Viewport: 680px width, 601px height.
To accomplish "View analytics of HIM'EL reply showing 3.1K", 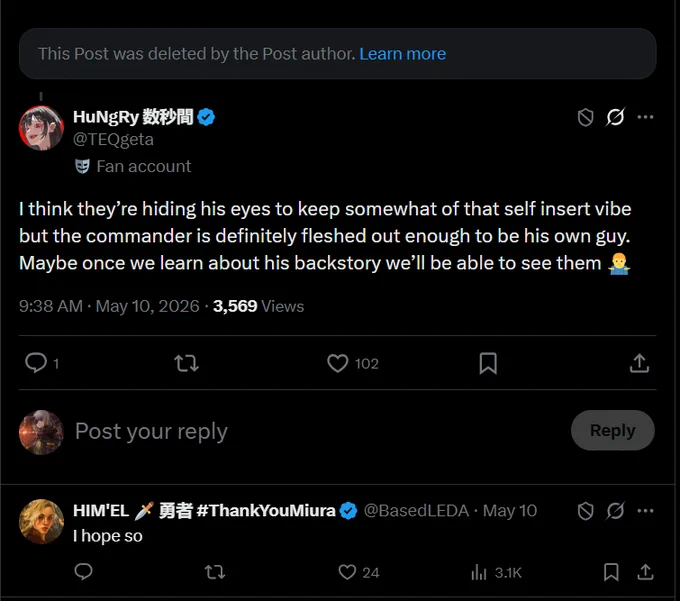I will coord(496,573).
